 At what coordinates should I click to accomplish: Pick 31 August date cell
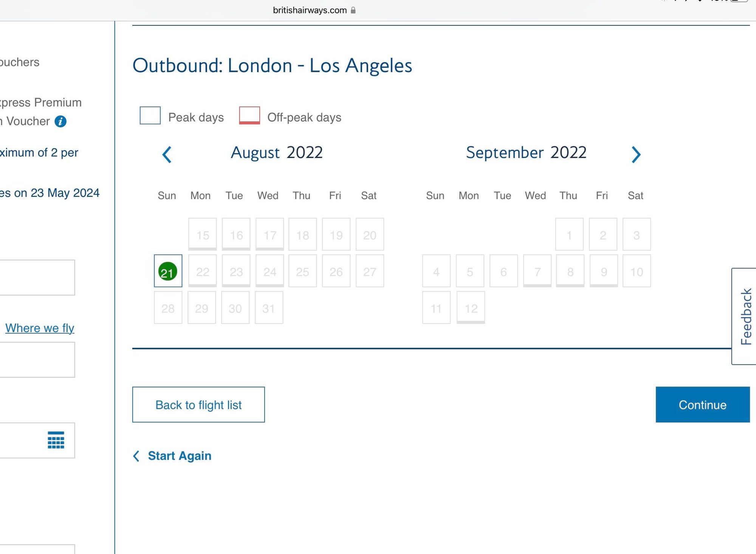(x=269, y=308)
